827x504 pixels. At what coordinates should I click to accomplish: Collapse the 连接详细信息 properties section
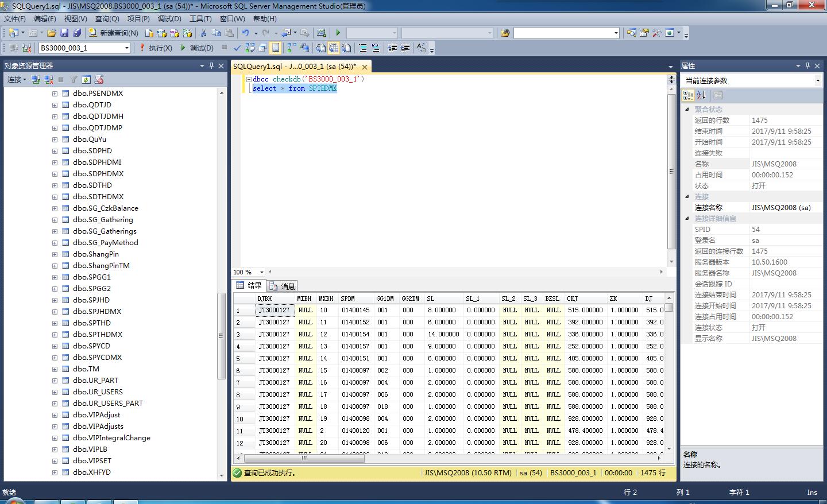pos(687,218)
